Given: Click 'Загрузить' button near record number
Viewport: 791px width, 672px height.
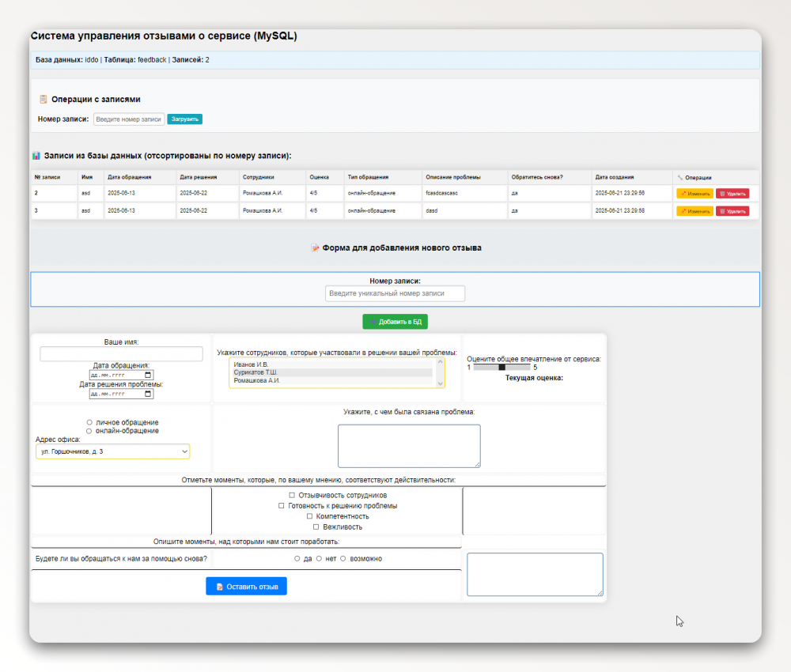Looking at the screenshot, I should (x=184, y=119).
